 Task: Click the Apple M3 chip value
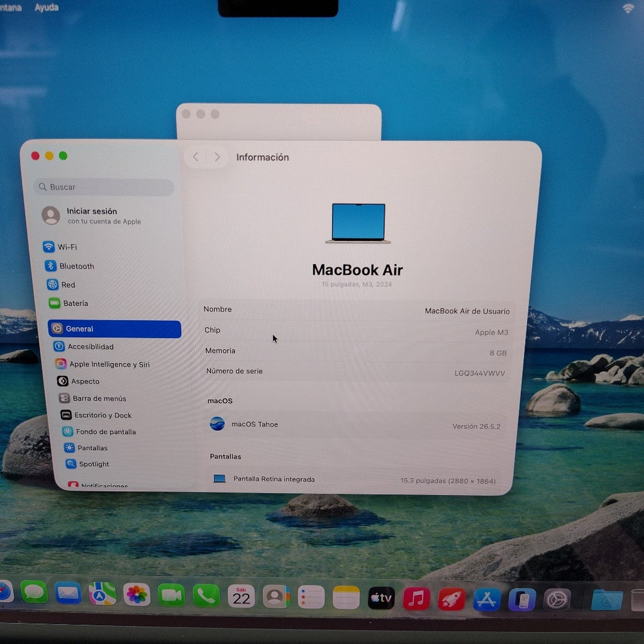click(x=491, y=332)
